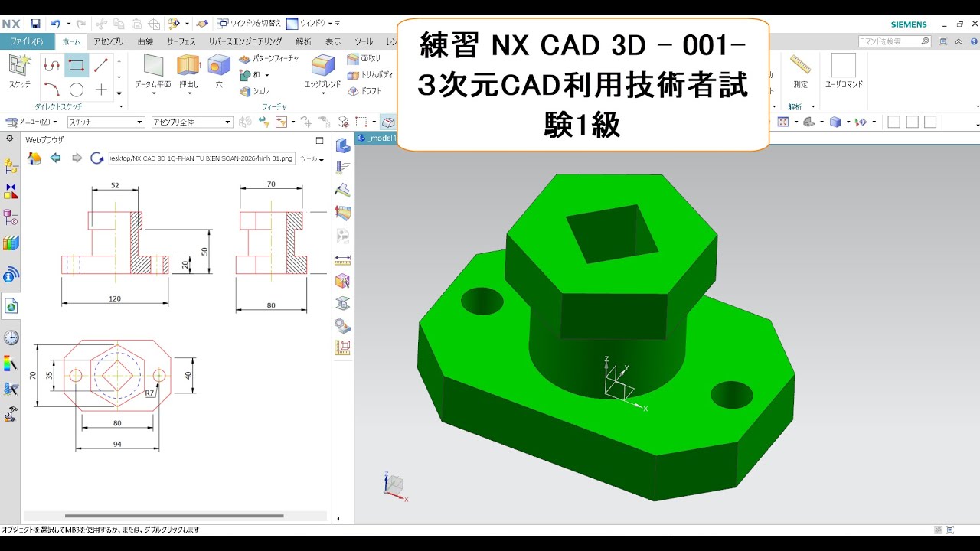This screenshot has height=551, width=980.
Task: Switch to the Assembly (アセンブリ) ribbon tab
Action: (109, 41)
